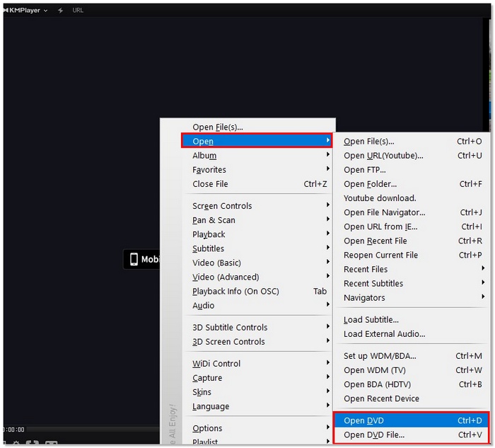Choose Open DVD File option
The height and width of the screenshot is (448, 495).
[x=374, y=435]
